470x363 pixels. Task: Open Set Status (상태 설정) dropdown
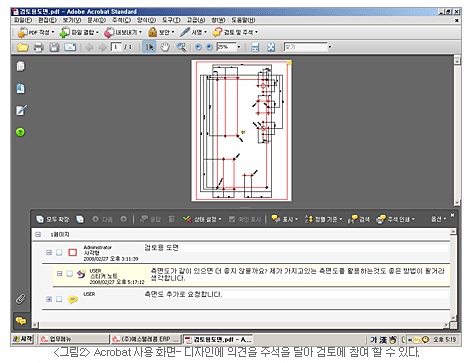click(x=202, y=219)
